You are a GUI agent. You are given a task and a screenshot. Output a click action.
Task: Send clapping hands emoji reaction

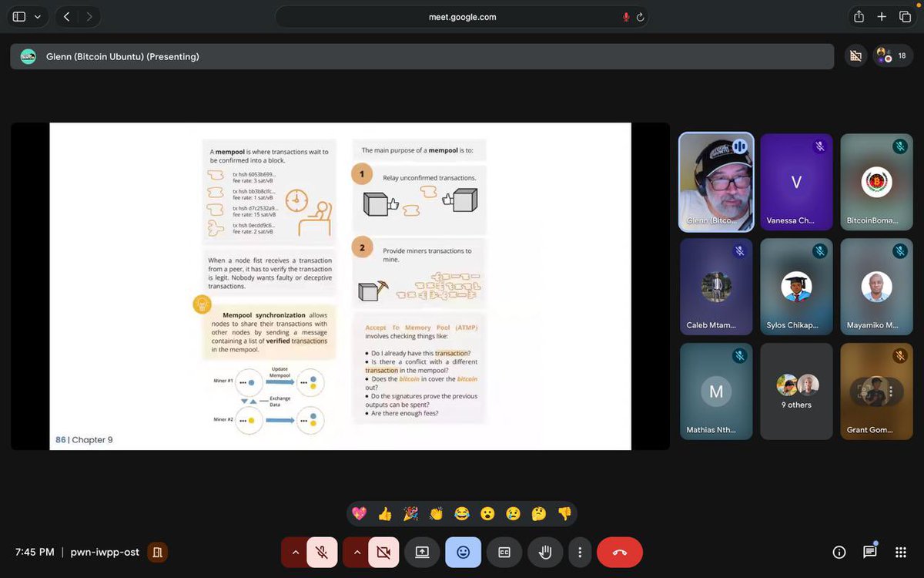pos(436,513)
